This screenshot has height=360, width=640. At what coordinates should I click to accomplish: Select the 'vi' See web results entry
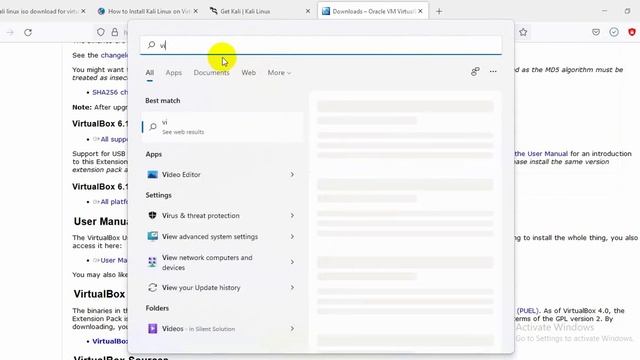tap(223, 127)
